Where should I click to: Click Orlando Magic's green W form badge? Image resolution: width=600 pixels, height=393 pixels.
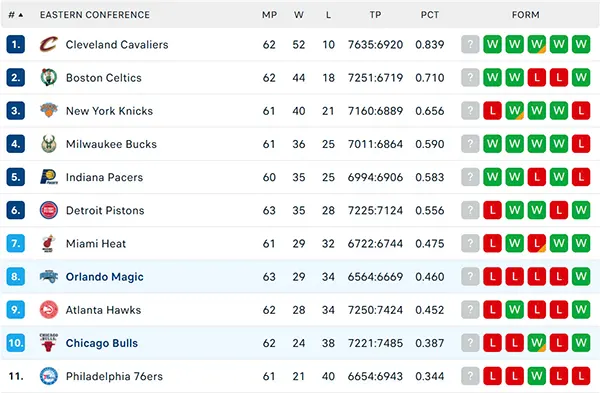point(581,276)
